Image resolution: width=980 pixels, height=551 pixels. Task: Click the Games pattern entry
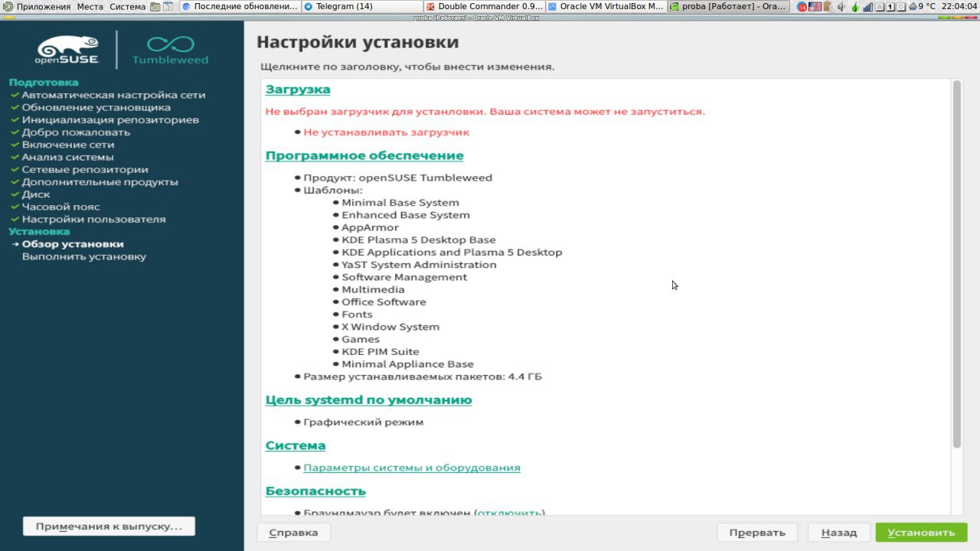[361, 339]
